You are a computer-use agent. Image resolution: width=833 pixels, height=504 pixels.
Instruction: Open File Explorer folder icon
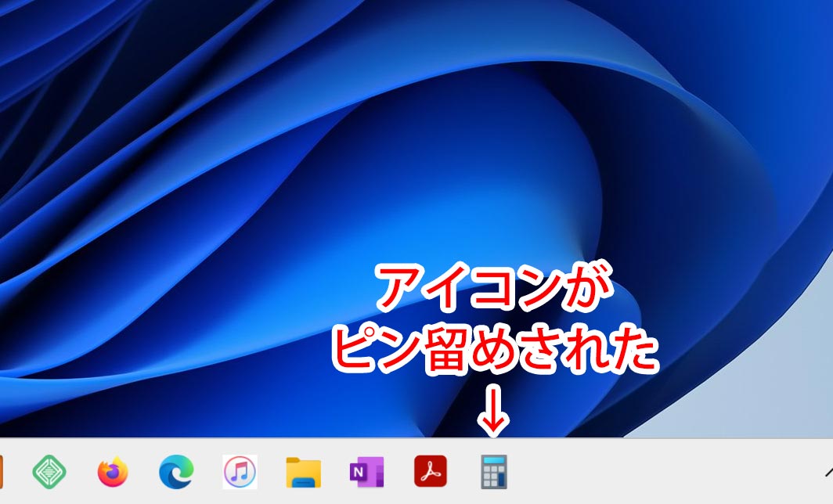pos(303,472)
